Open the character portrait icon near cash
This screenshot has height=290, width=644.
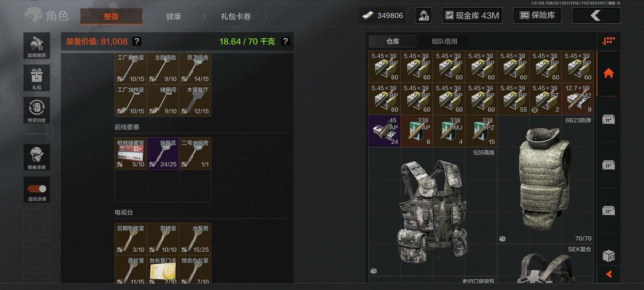coord(423,16)
